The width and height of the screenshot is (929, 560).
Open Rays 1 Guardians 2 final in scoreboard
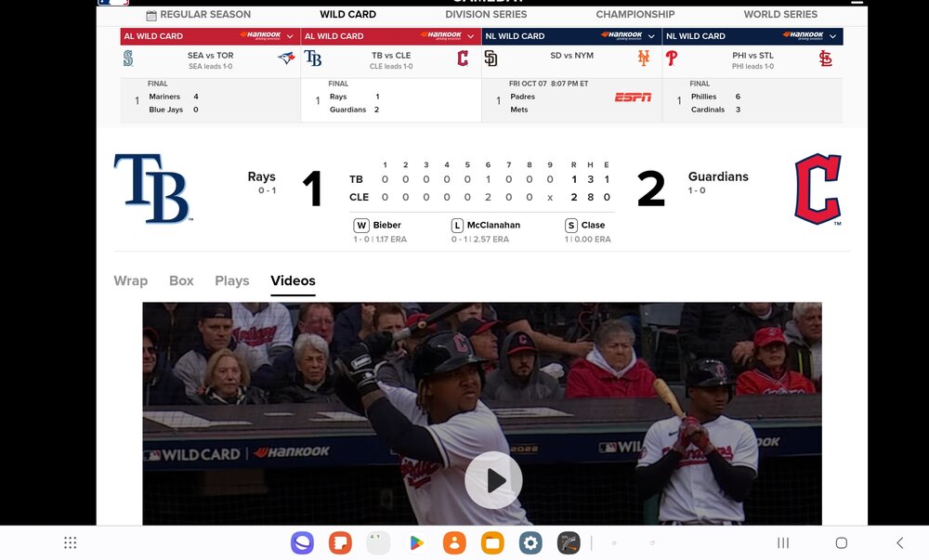click(391, 100)
